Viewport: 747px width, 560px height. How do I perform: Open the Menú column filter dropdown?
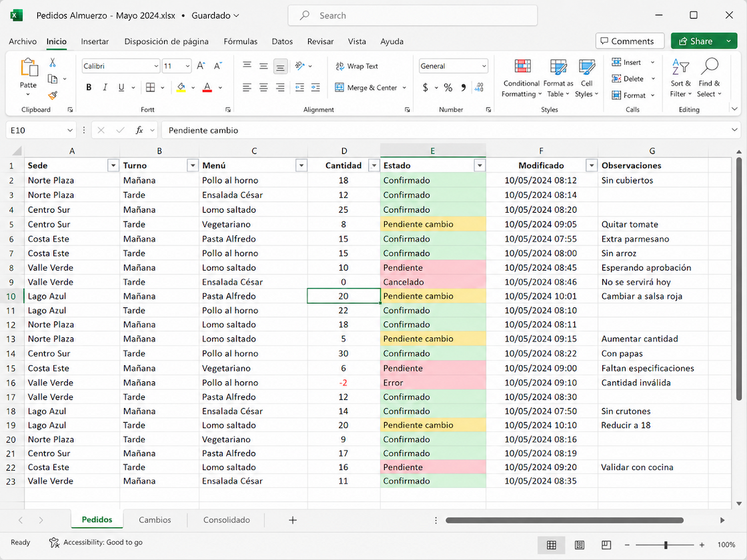point(301,165)
